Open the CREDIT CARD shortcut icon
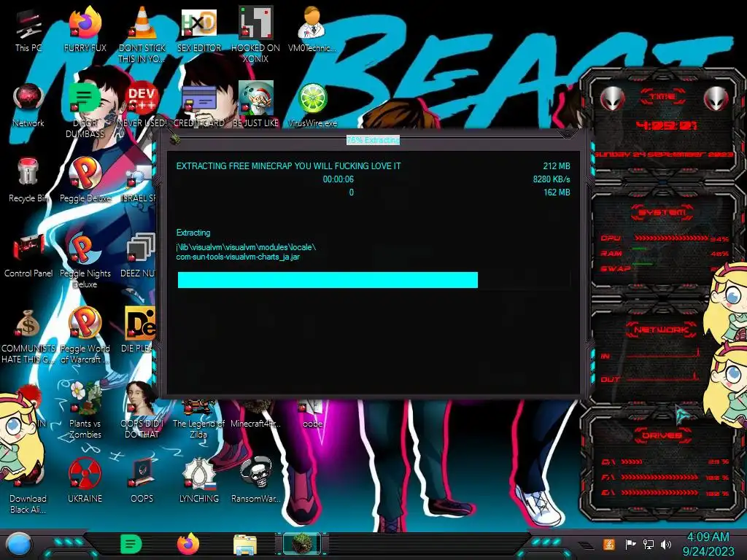 pyautogui.click(x=199, y=98)
